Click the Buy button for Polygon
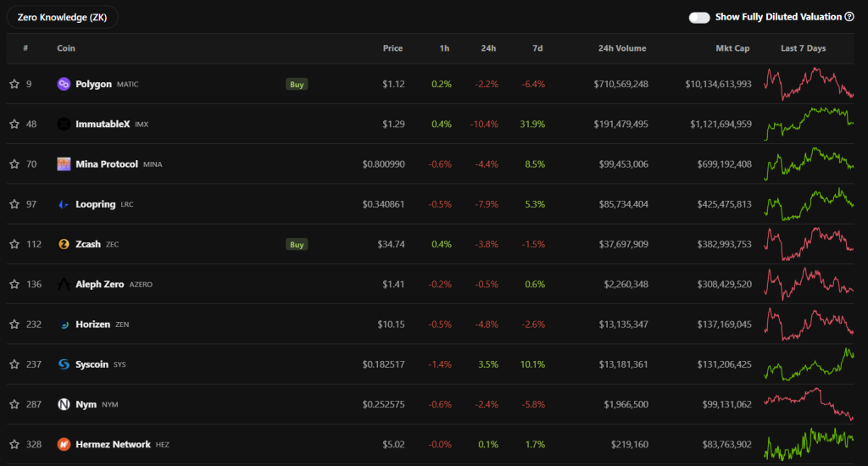868x466 pixels. coord(297,84)
